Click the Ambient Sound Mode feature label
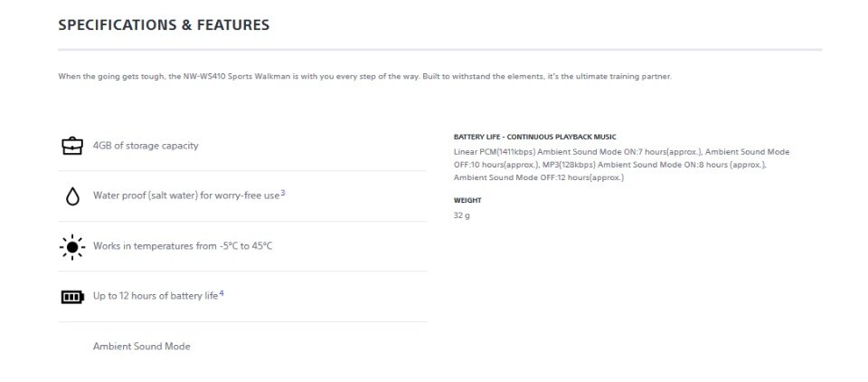Image resolution: width=868 pixels, height=382 pixels. pos(142,347)
